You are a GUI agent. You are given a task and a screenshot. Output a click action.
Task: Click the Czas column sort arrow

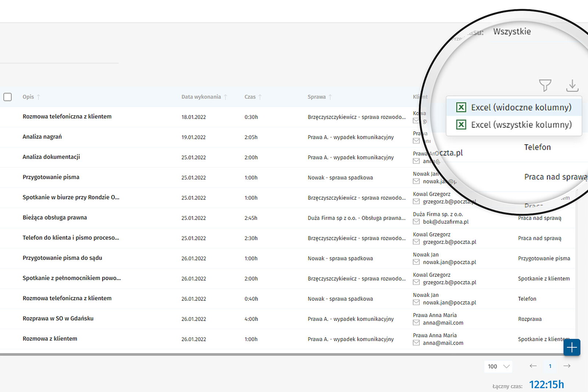click(x=260, y=97)
